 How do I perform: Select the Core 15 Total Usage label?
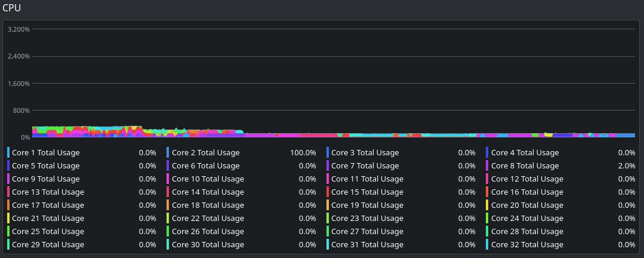tap(367, 192)
